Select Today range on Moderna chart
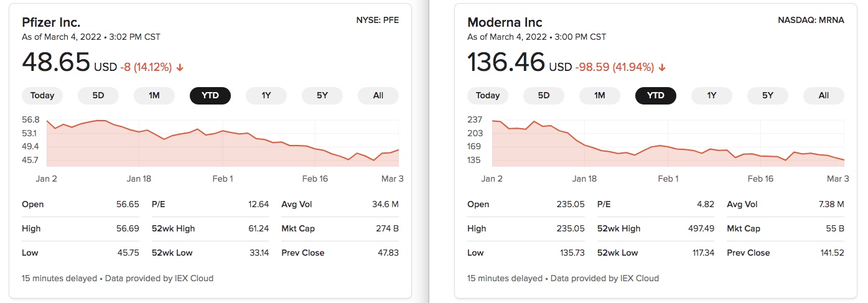868x303 pixels. [488, 95]
